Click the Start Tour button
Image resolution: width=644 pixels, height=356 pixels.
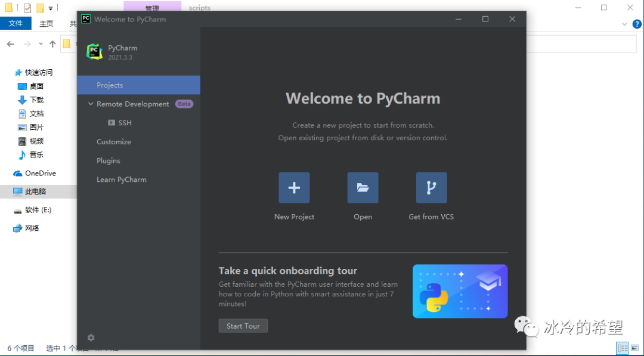(243, 326)
